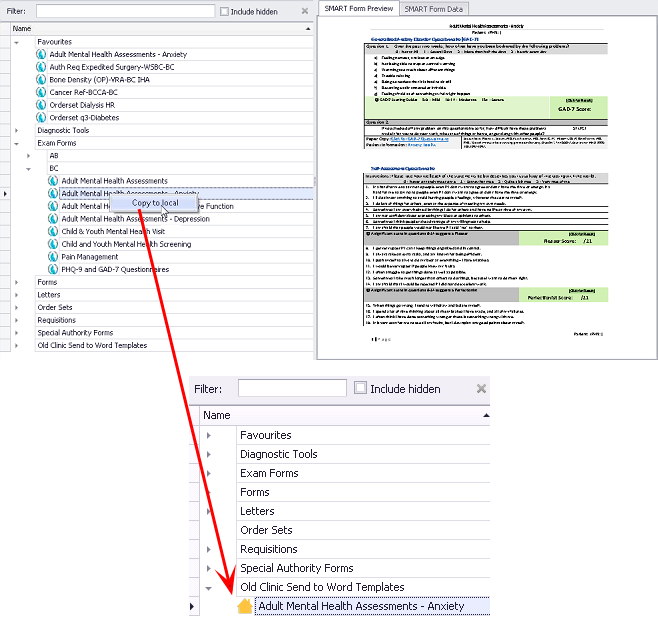Select Requisitions in the upper tree
This screenshot has height=633, width=658.
pos(57,320)
